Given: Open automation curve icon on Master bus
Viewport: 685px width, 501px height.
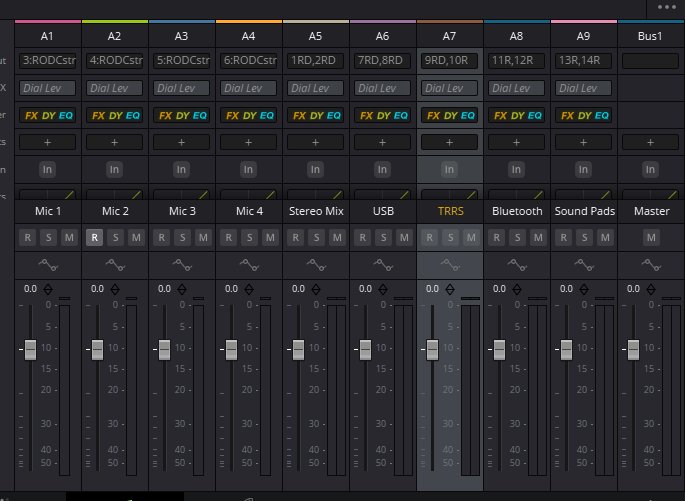Looking at the screenshot, I should (x=651, y=265).
